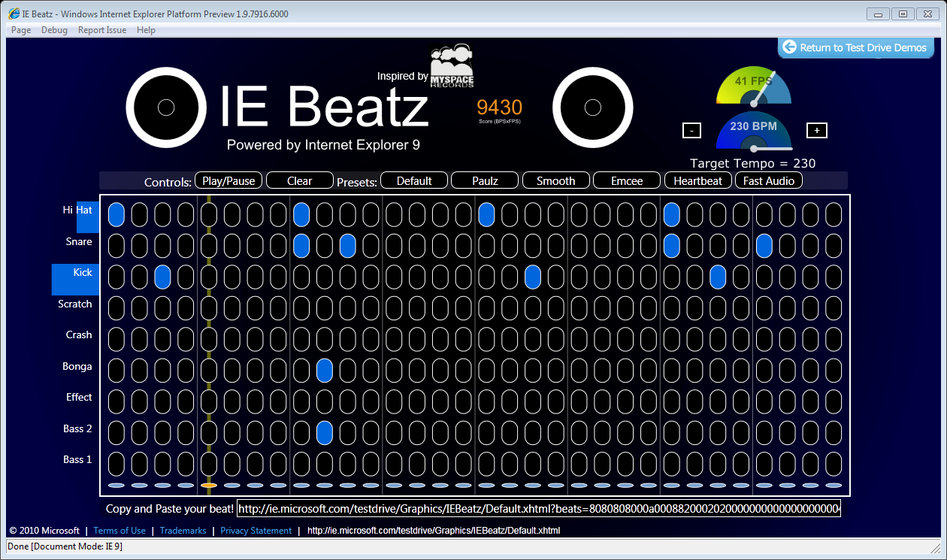Select the Fast Audio preset

click(x=769, y=180)
